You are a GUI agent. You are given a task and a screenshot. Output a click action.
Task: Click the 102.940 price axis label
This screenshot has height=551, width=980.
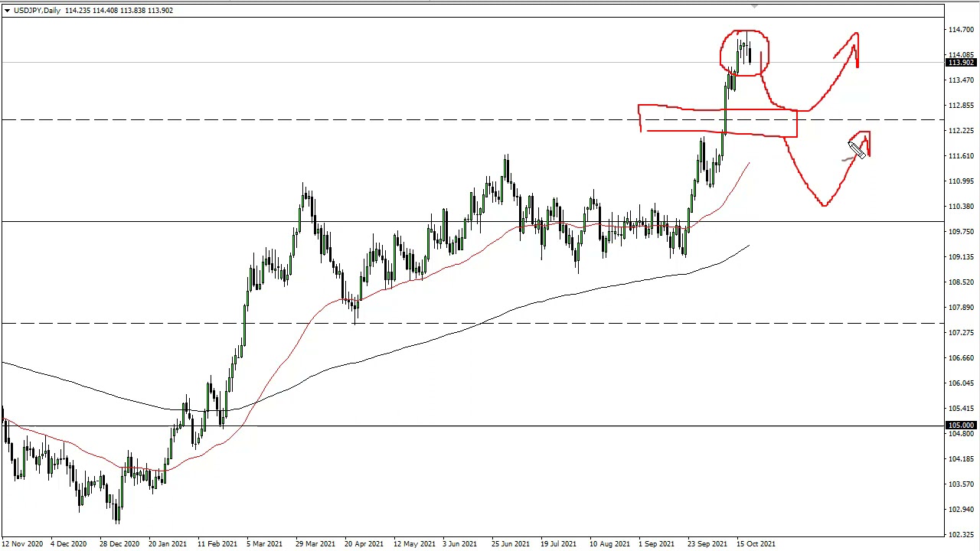(x=961, y=510)
